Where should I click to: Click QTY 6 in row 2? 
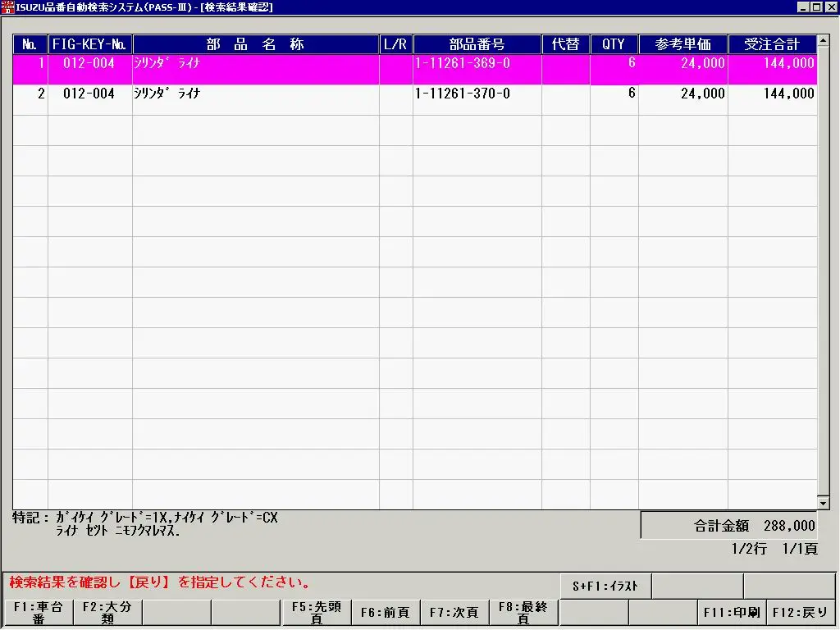point(632,94)
